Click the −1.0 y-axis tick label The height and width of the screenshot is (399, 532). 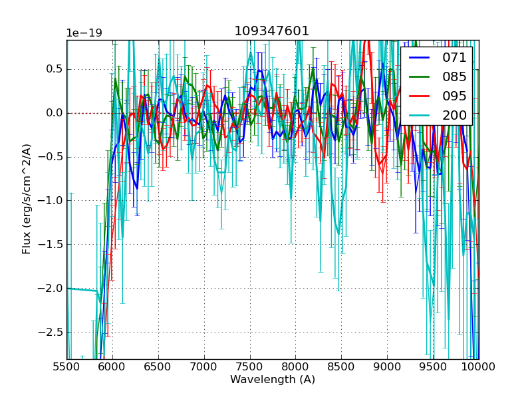click(x=50, y=201)
